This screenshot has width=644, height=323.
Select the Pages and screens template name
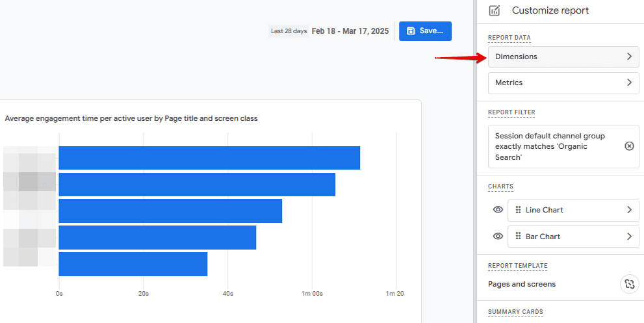(x=522, y=284)
